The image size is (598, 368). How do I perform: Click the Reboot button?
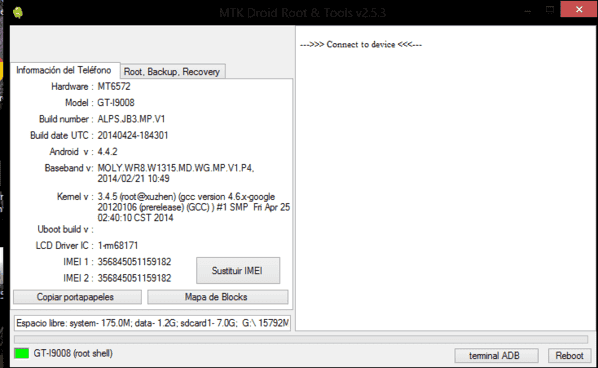(569, 355)
